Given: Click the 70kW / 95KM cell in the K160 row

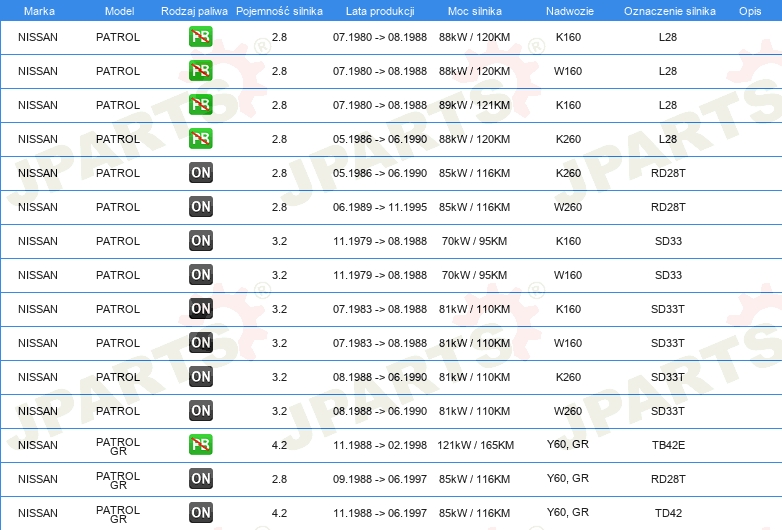Looking at the screenshot, I should pyautogui.click(x=474, y=241).
